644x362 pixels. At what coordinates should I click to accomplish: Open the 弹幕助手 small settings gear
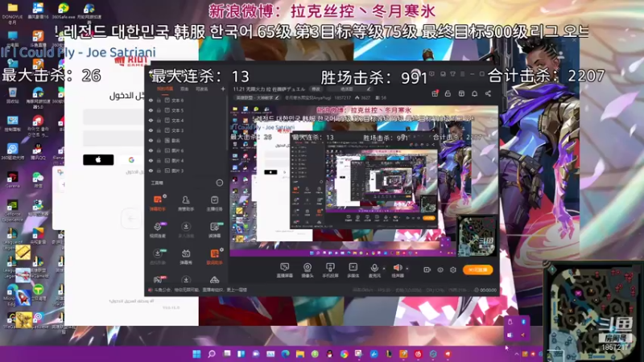165,196
